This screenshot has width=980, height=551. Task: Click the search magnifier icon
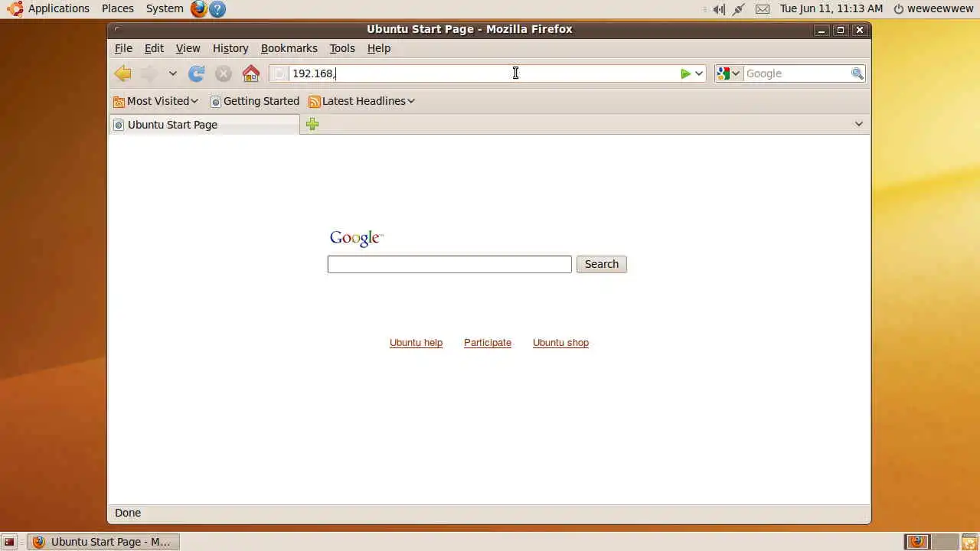coord(857,73)
